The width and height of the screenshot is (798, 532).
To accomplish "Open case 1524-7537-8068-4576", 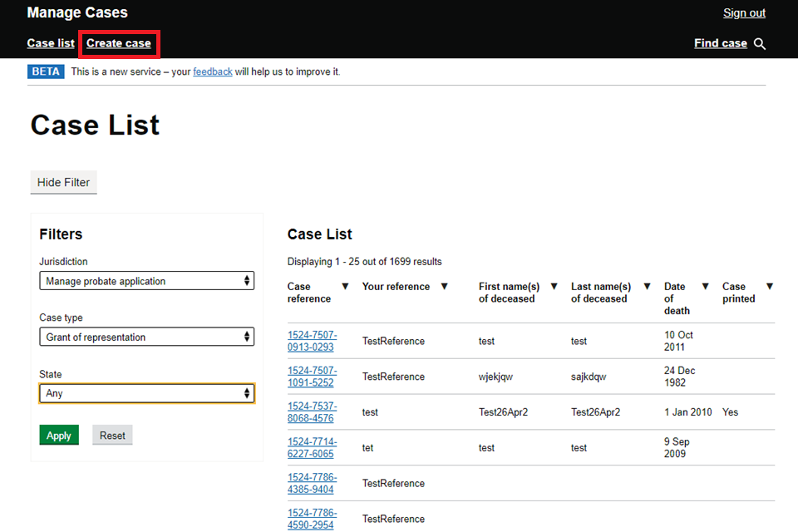I will point(312,412).
